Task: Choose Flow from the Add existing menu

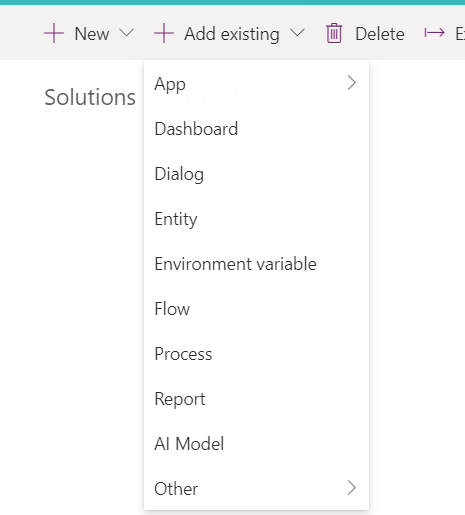Action: coord(256,309)
